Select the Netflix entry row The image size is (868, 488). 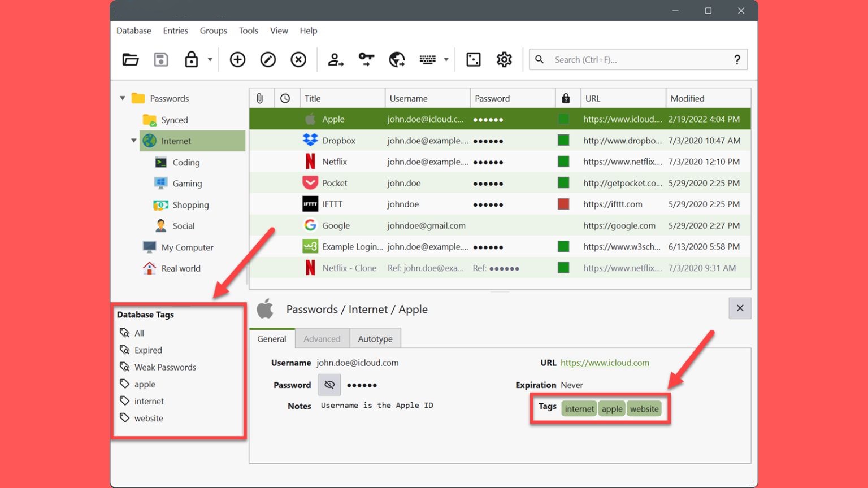[500, 162]
